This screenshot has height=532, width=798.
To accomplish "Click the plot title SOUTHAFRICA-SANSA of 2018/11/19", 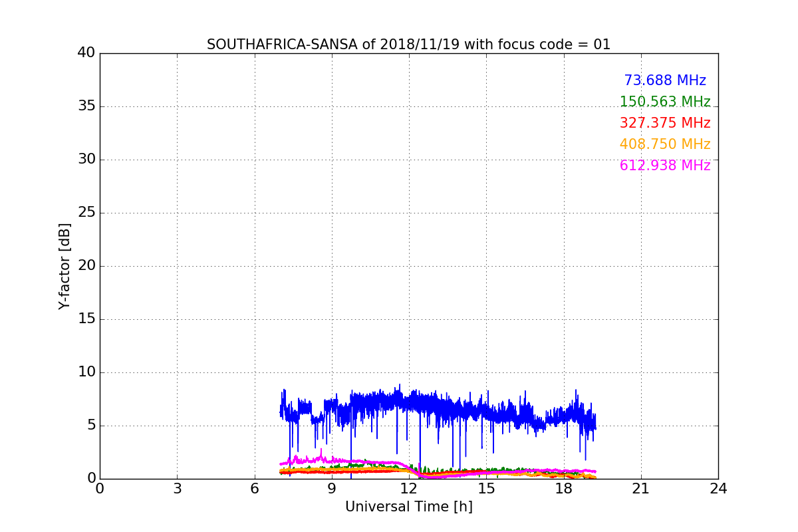I will click(x=408, y=45).
